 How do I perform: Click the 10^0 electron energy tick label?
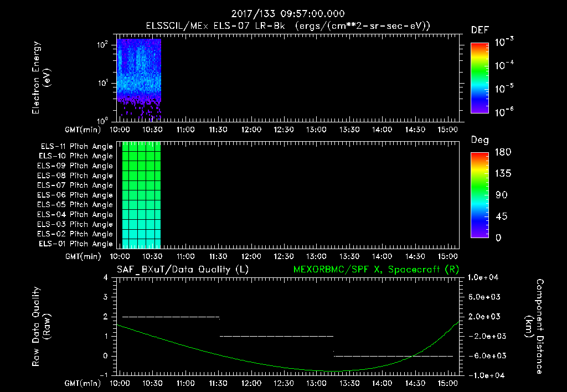[102, 121]
